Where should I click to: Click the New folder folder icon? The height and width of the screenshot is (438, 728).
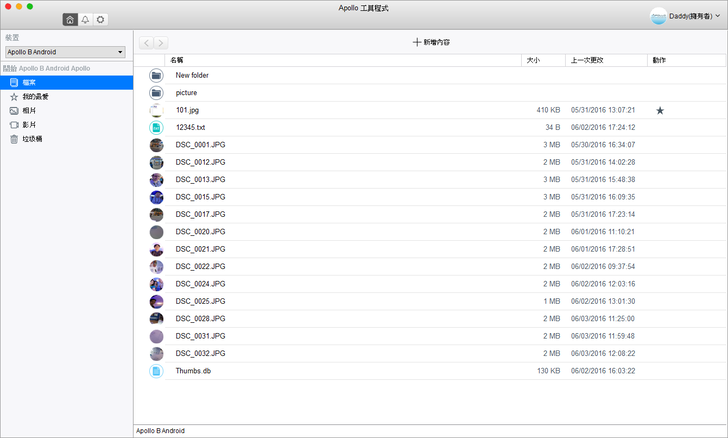156,75
